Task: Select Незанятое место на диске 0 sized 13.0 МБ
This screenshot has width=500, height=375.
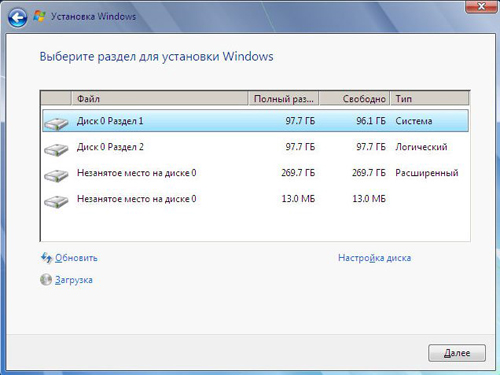Action: (x=255, y=199)
